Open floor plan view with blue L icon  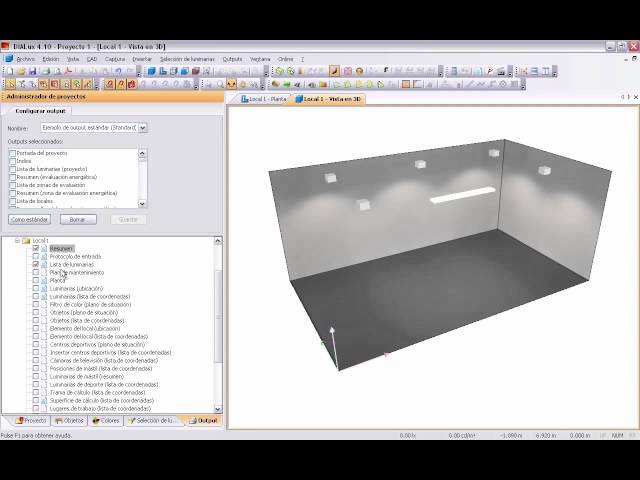point(163,71)
